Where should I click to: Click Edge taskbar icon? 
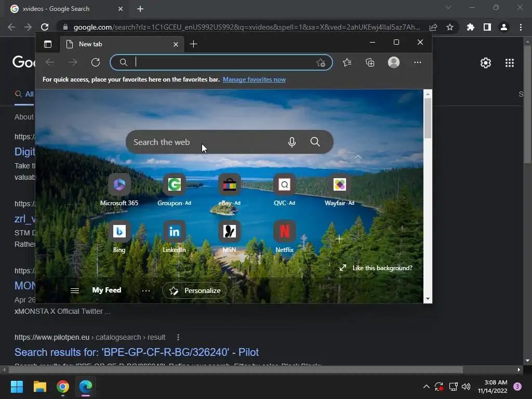pyautogui.click(x=86, y=387)
